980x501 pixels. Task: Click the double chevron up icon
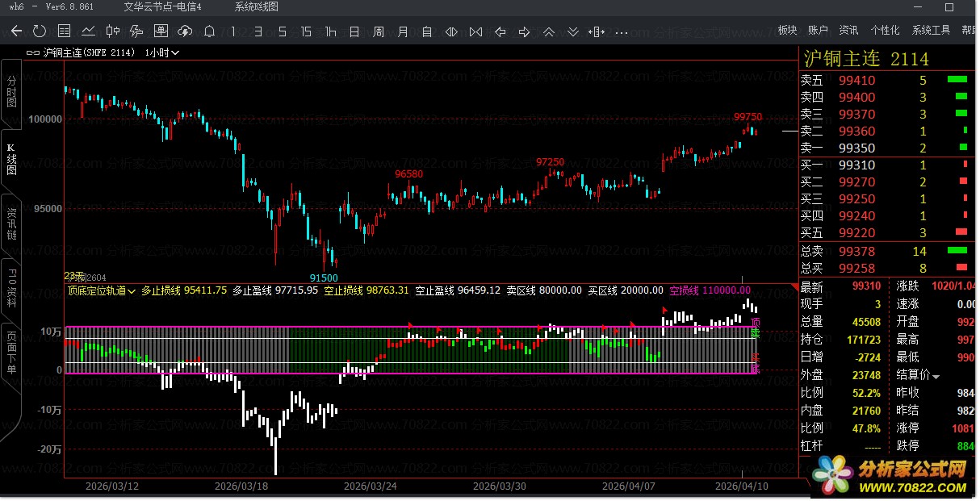(x=549, y=31)
